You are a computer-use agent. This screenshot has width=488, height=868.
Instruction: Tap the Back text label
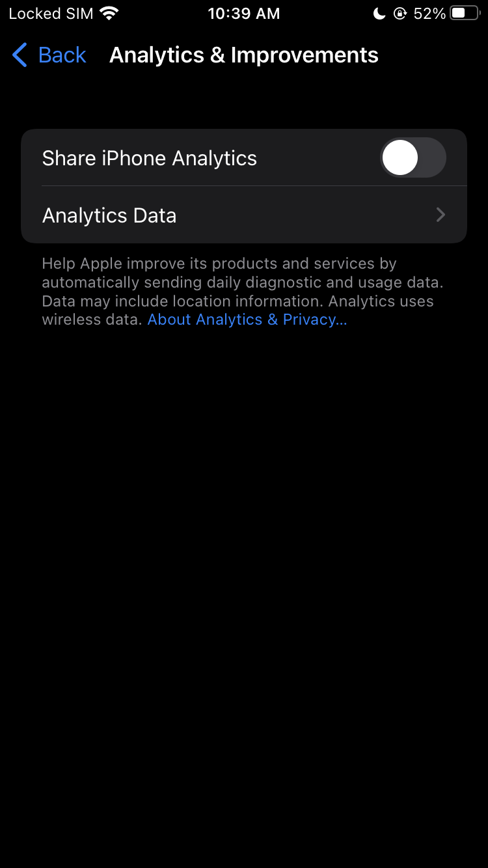click(62, 55)
